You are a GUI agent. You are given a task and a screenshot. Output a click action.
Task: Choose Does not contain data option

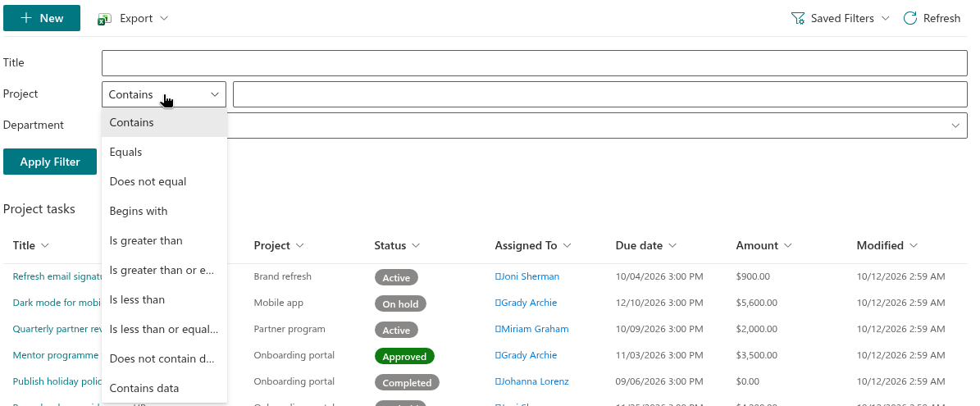pos(164,358)
